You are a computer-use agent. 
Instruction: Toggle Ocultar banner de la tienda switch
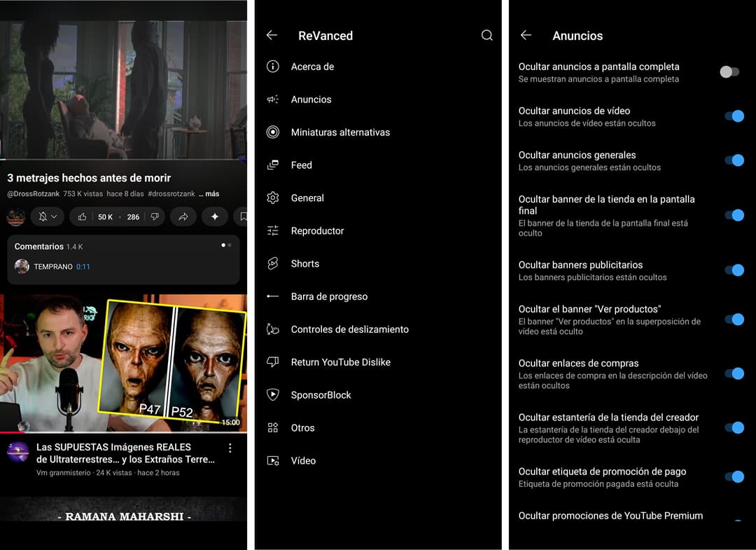click(x=734, y=215)
